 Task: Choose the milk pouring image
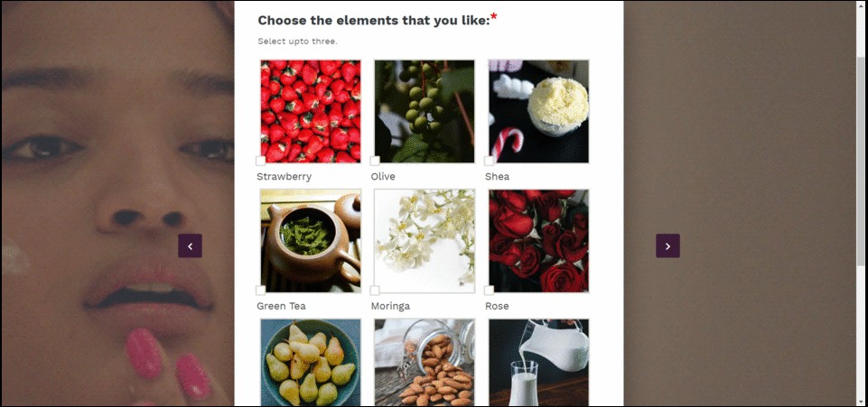[x=538, y=362]
